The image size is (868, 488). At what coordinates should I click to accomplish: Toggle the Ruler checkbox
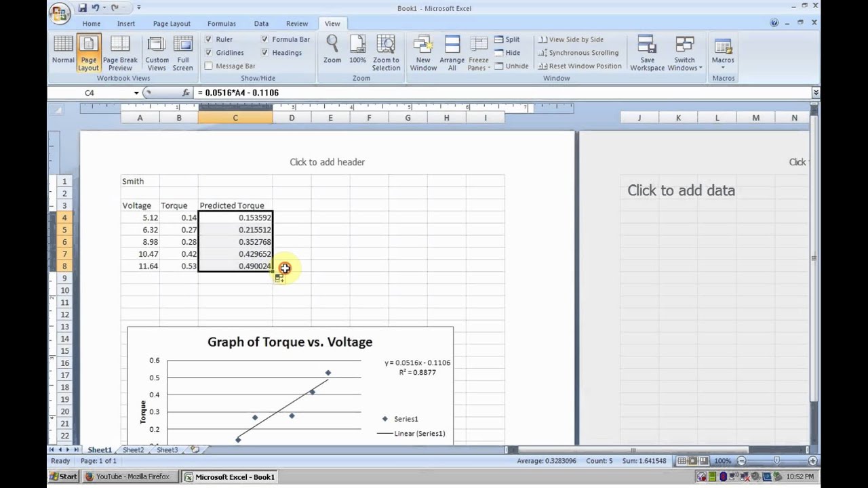[209, 39]
